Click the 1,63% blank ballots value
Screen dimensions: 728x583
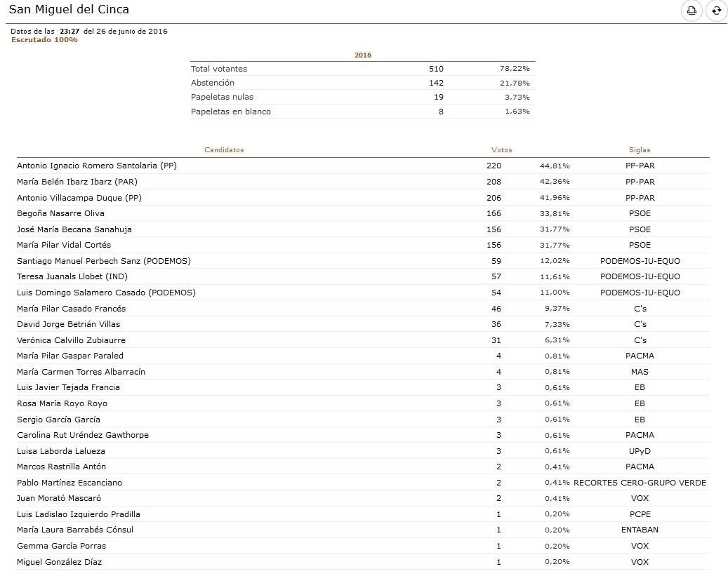tap(517, 112)
